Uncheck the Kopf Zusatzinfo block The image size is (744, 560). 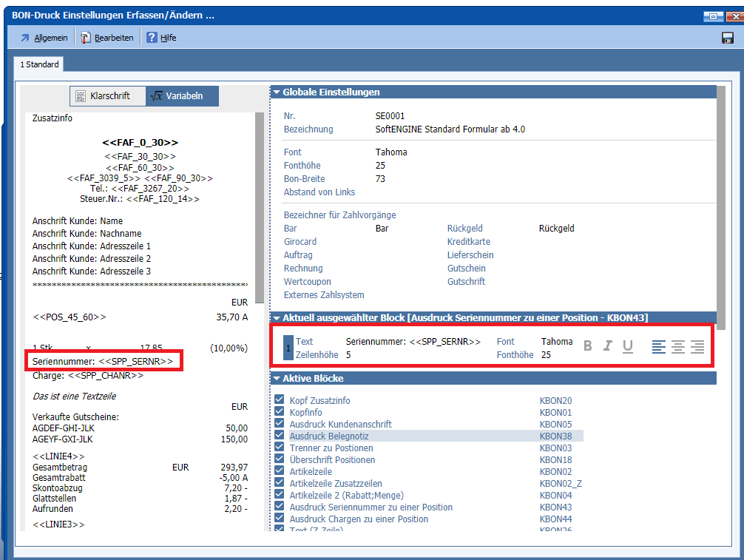(x=280, y=400)
